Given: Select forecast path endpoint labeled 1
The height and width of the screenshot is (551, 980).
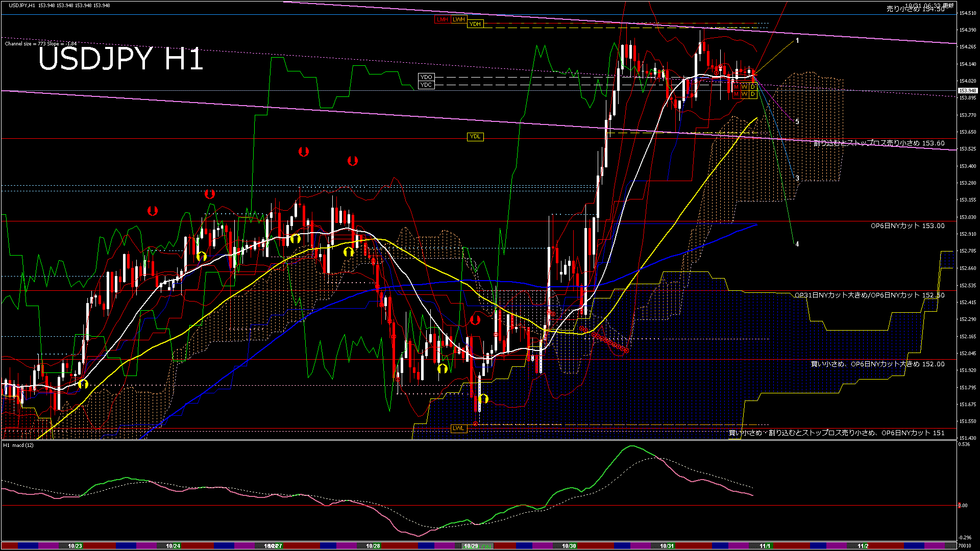Looking at the screenshot, I should point(797,40).
